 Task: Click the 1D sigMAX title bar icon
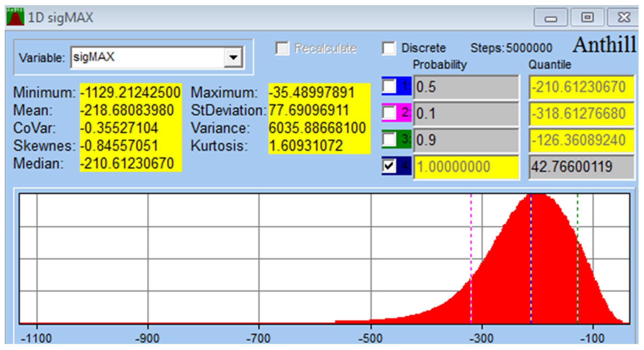pyautogui.click(x=15, y=17)
